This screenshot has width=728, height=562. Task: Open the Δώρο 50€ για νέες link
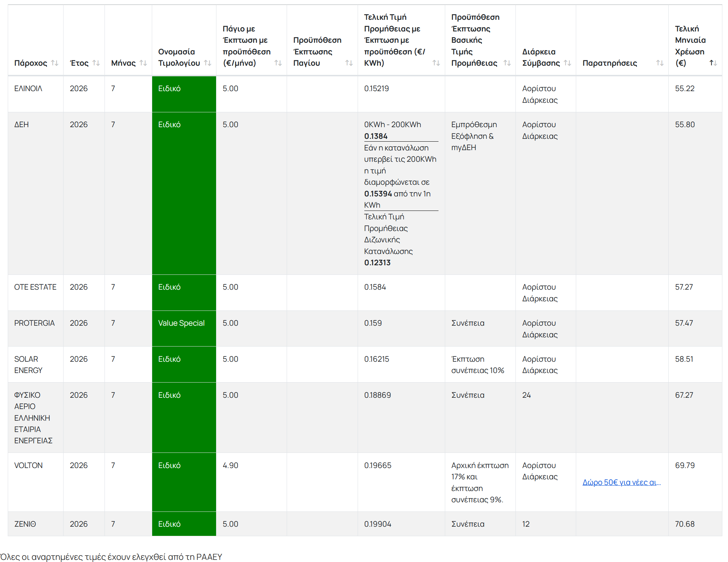621,482
